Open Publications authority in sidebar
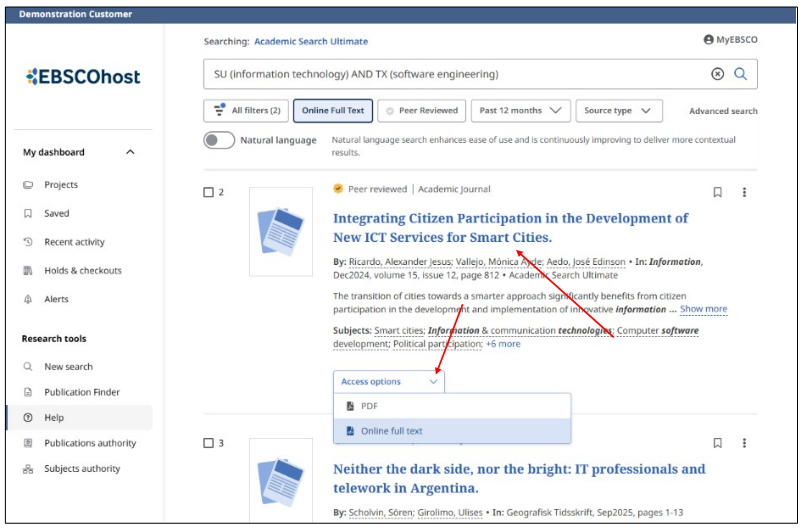This screenshot has height=530, width=803. coord(90,443)
